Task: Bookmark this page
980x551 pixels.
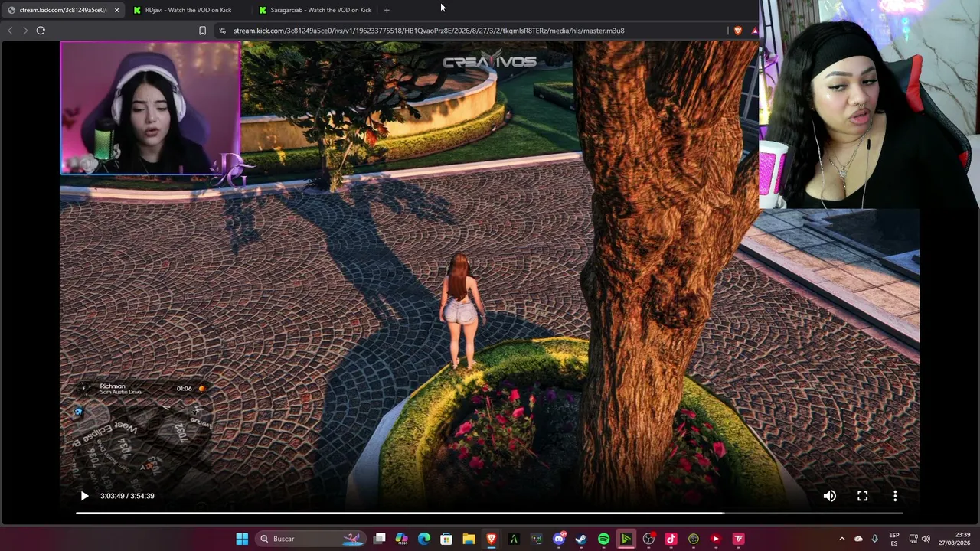Action: click(x=202, y=31)
